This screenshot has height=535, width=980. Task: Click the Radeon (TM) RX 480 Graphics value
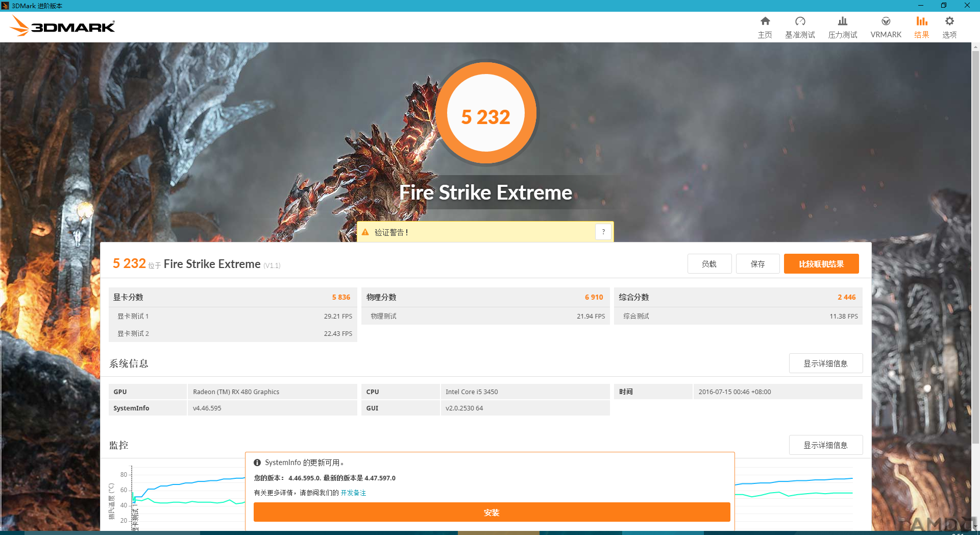coord(273,392)
